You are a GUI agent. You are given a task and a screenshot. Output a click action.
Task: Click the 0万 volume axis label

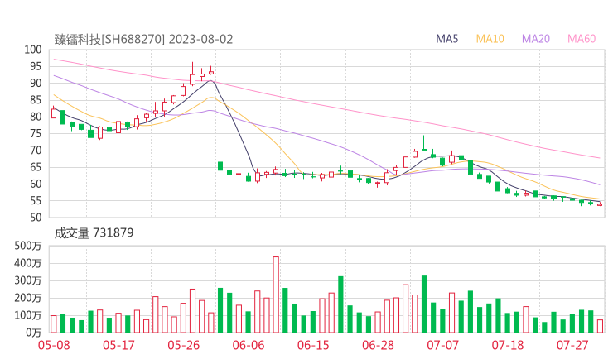coord(34,333)
